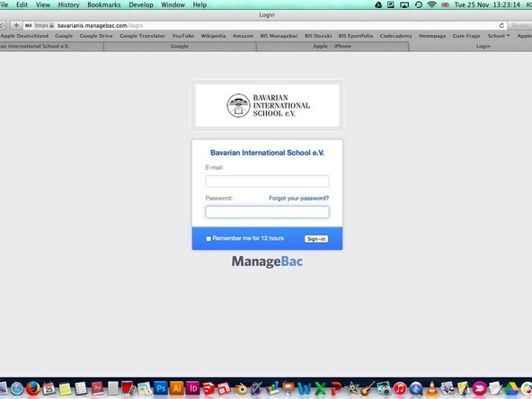Click the add bookmark plus button
The image size is (532, 399).
tap(16, 25)
